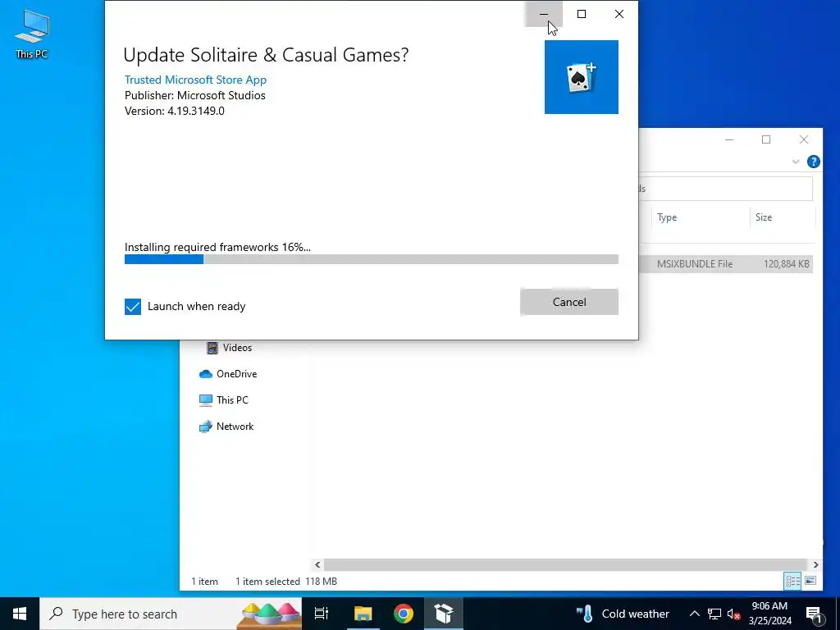Launch Google Chrome from the taskbar
This screenshot has height=630, width=840.
[x=404, y=614]
